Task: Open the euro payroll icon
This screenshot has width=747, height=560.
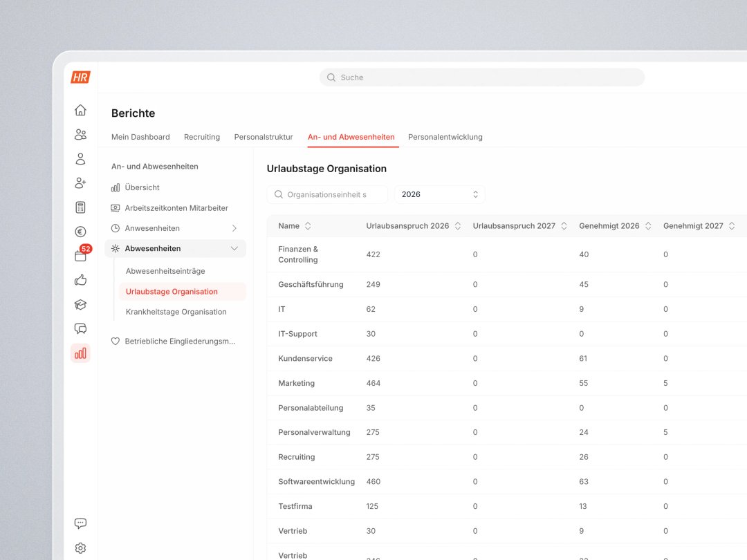Action: [x=80, y=232]
